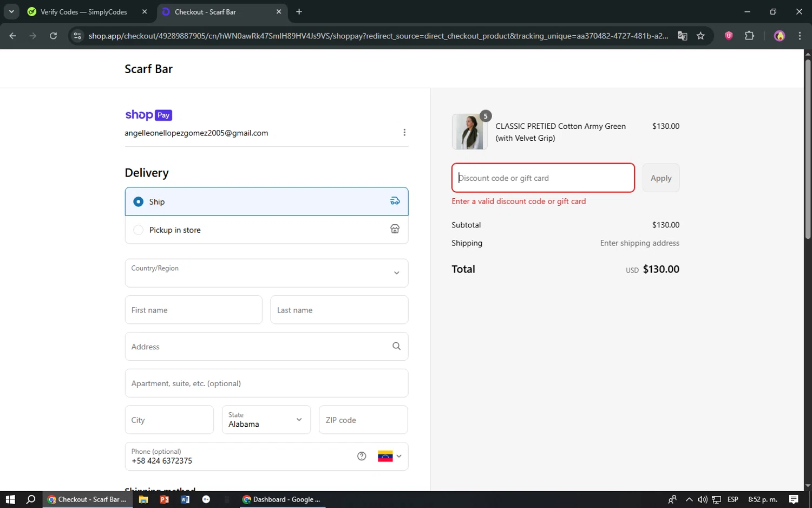Click the Apply discount button
This screenshot has width=812, height=508.
point(661,178)
